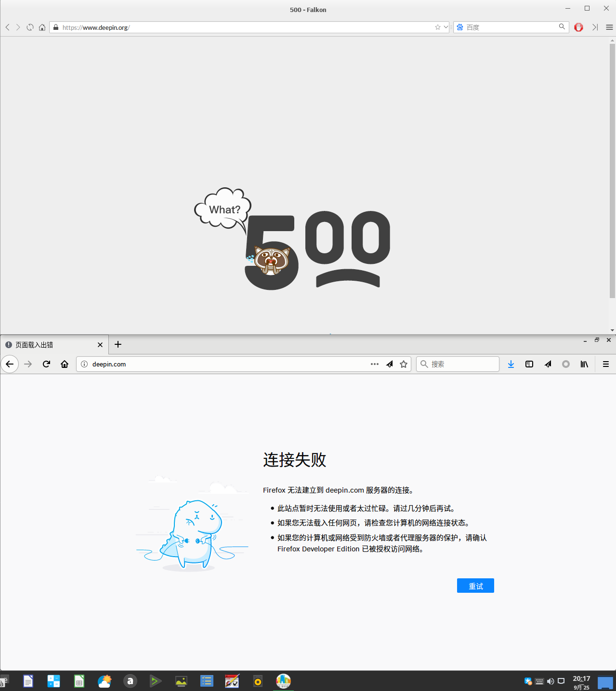616x691 pixels.
Task: Open the Firefox downloads panel
Action: pos(511,364)
